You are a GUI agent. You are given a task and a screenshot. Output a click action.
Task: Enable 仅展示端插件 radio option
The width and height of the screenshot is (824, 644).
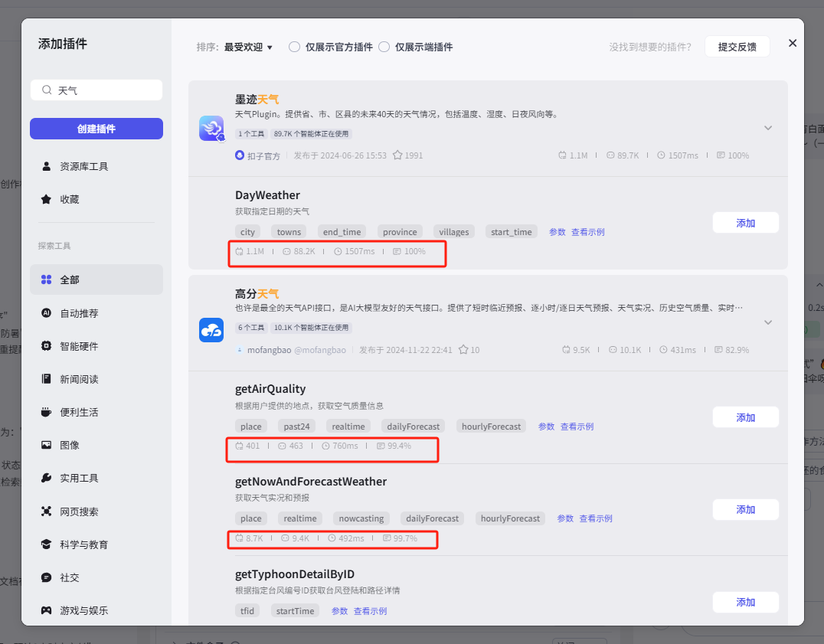pyautogui.click(x=384, y=47)
